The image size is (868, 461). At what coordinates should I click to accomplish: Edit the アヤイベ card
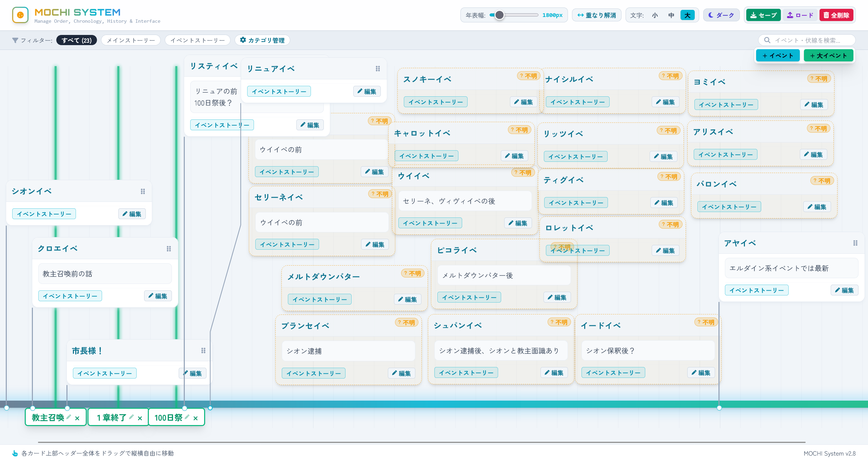(x=844, y=290)
